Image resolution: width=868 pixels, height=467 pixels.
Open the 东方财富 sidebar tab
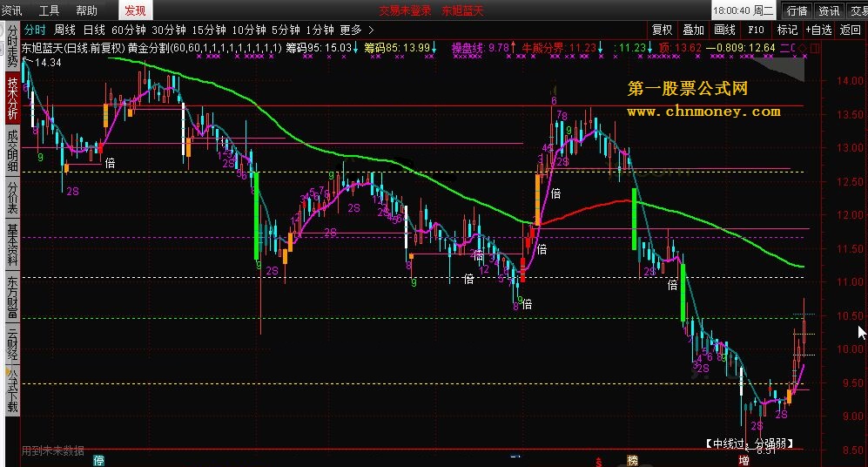coord(12,296)
